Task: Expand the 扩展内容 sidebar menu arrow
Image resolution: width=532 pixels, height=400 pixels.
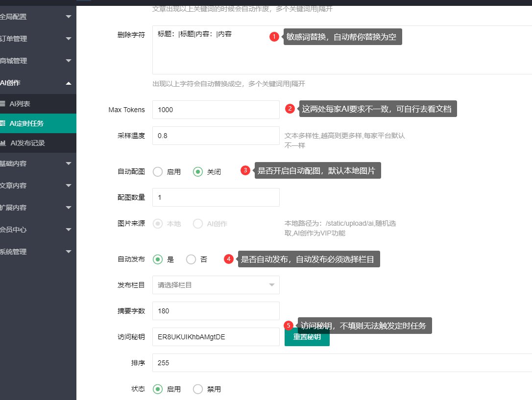Action: pos(69,208)
